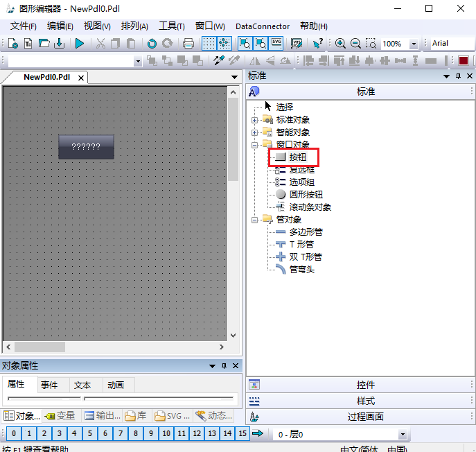Open the 工具 menu
This screenshot has height=452, width=476.
point(171,26)
